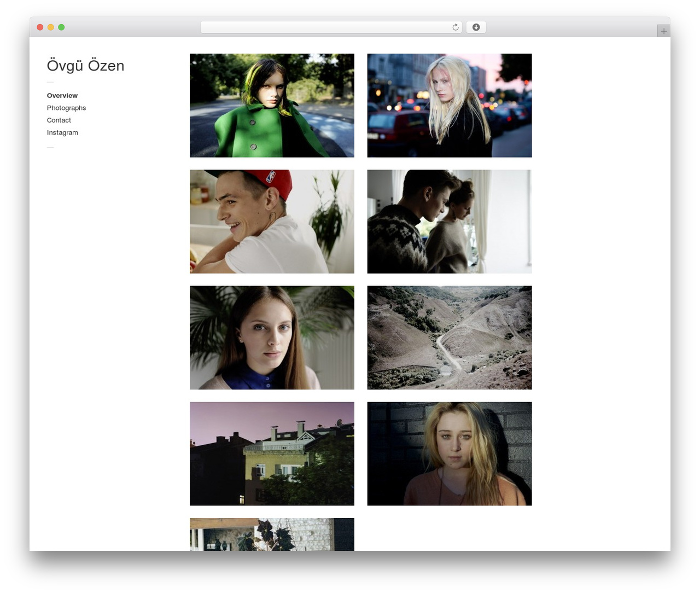Click the browser address bar field
Image resolution: width=700 pixels, height=593 pixels.
(331, 27)
